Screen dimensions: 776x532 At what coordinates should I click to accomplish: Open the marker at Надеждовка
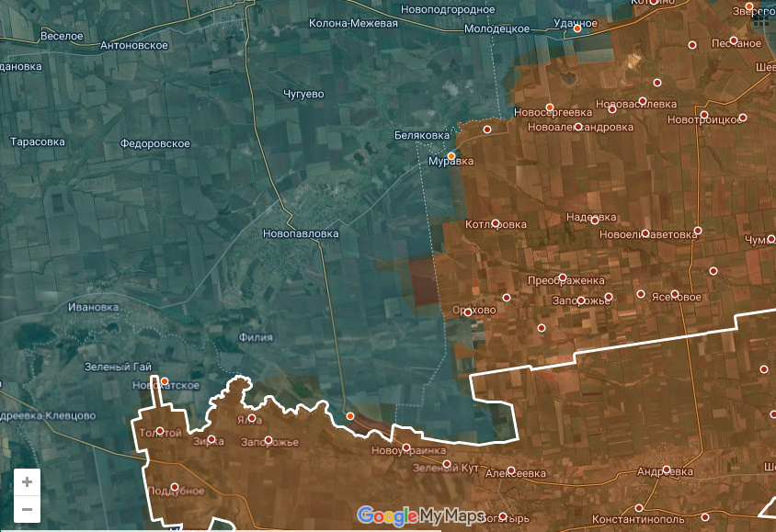pyautogui.click(x=595, y=220)
